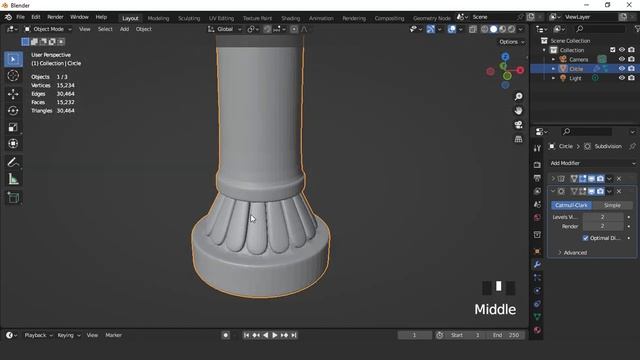The image size is (640, 360).
Task: Switch to wireframe viewport shading
Action: [484, 29]
